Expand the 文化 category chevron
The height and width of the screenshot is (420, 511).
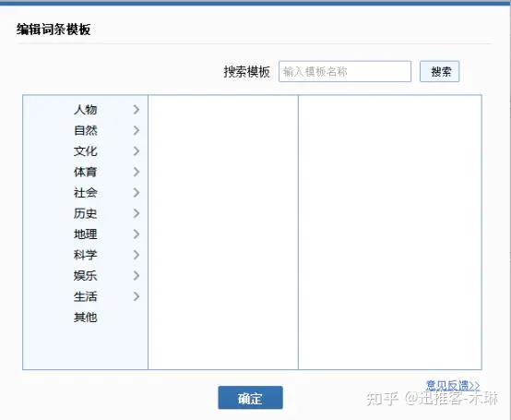[137, 151]
